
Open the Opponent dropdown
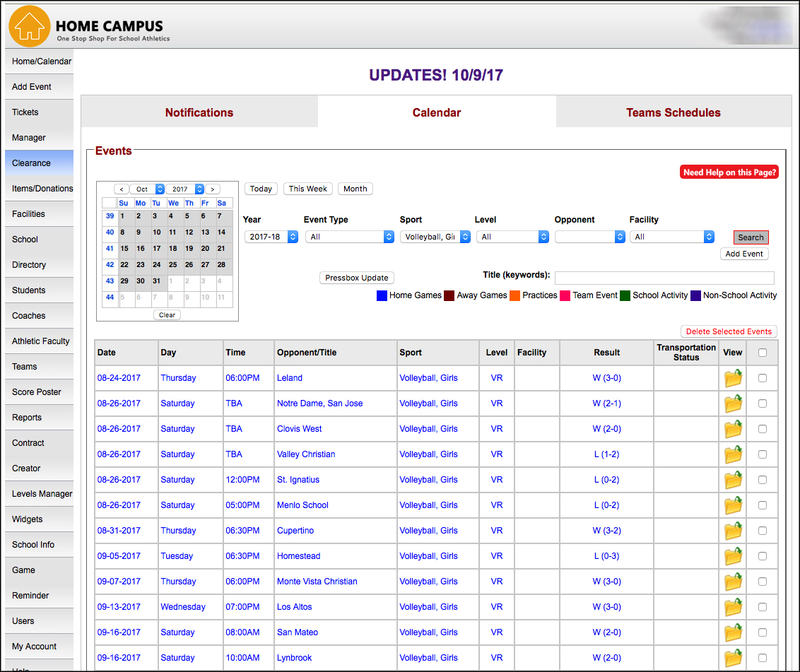[590, 237]
